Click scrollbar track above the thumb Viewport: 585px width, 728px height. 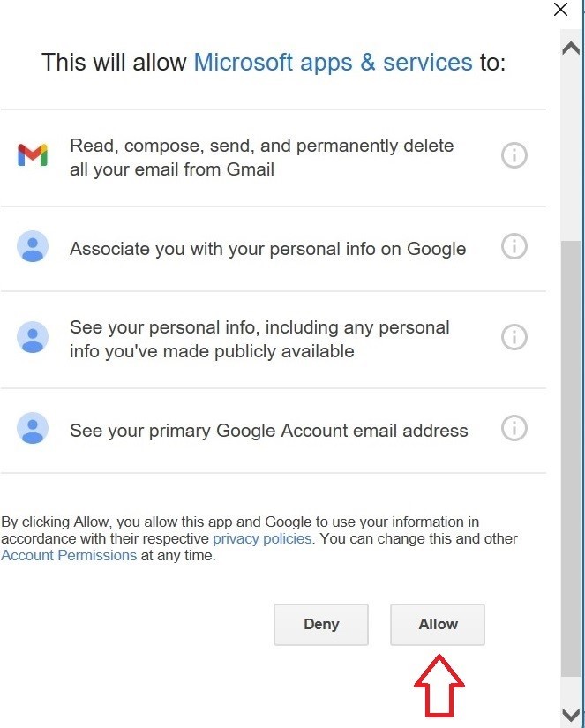click(x=571, y=148)
